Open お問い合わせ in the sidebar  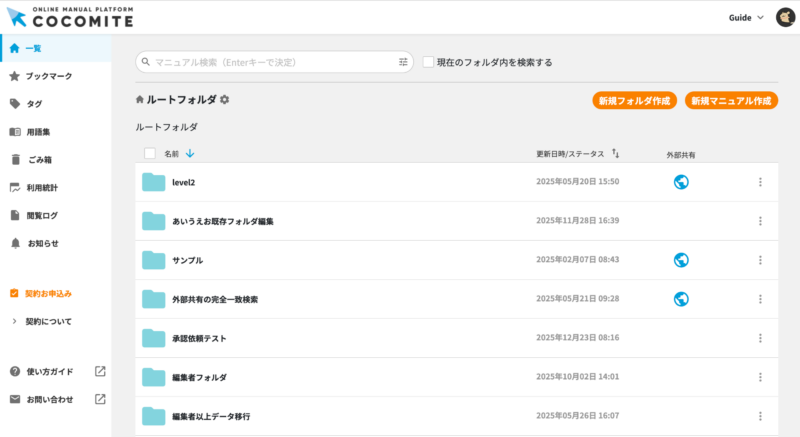pyautogui.click(x=49, y=399)
